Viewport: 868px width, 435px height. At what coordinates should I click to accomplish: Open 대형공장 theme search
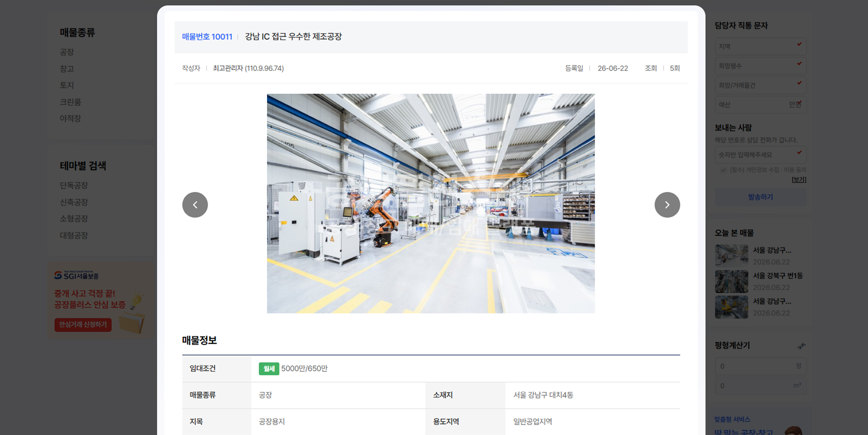pyautogui.click(x=74, y=235)
